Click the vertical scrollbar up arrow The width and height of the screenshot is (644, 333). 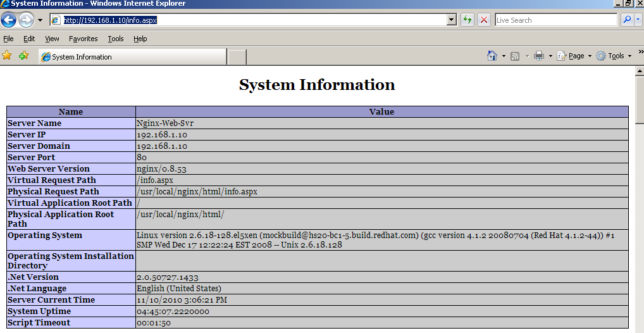(x=640, y=71)
